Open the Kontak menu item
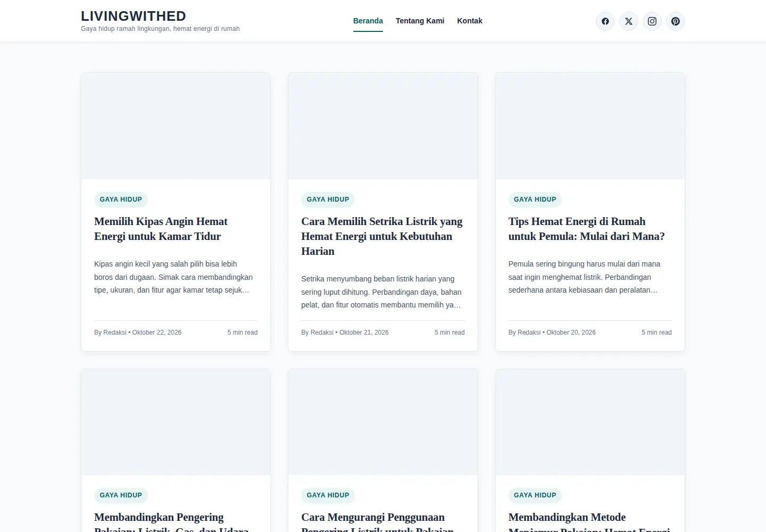 pos(470,21)
